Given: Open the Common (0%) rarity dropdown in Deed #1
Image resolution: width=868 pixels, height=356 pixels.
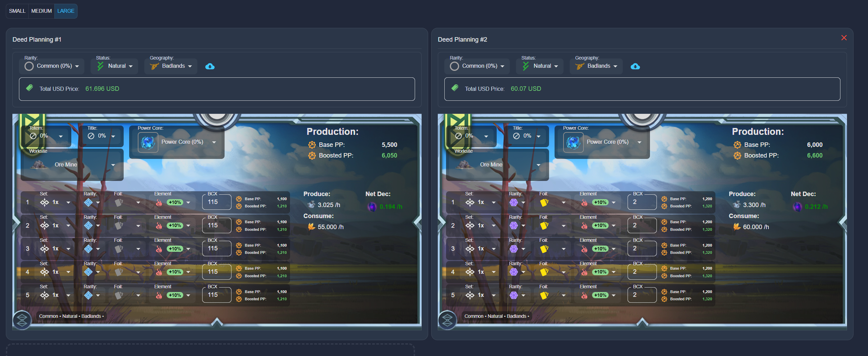Looking at the screenshot, I should 52,66.
